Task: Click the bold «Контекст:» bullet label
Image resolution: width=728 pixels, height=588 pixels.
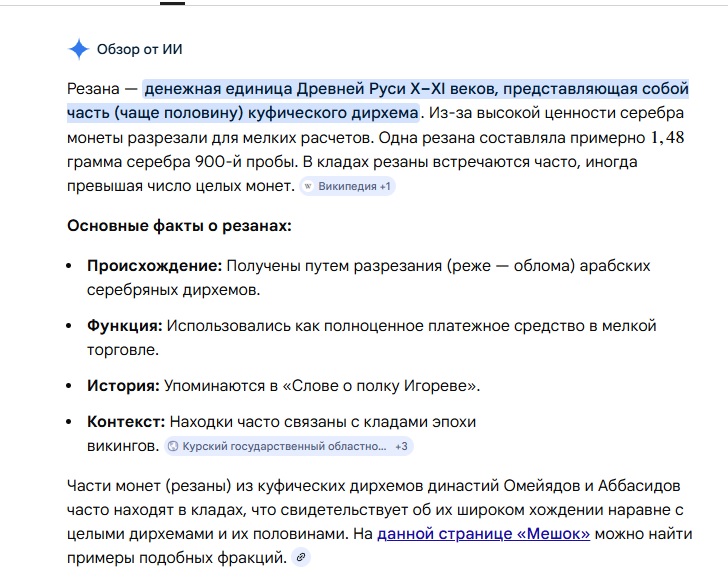Action: tap(126, 422)
